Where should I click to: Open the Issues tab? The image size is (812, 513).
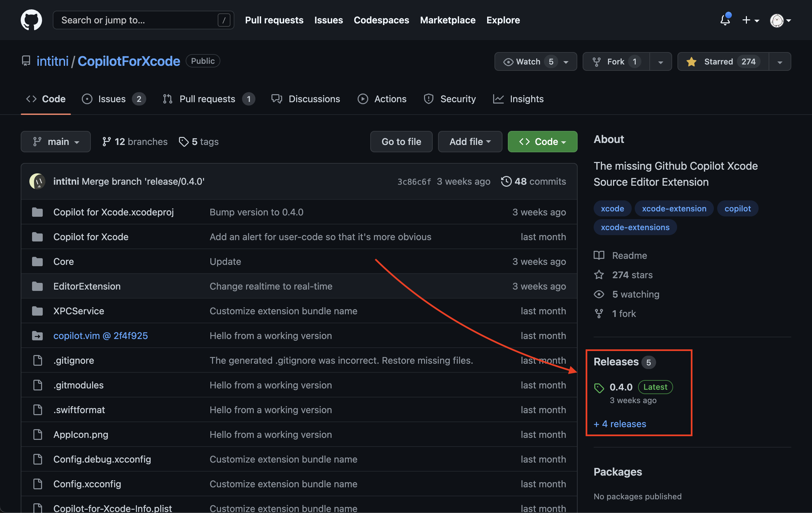[x=114, y=99]
